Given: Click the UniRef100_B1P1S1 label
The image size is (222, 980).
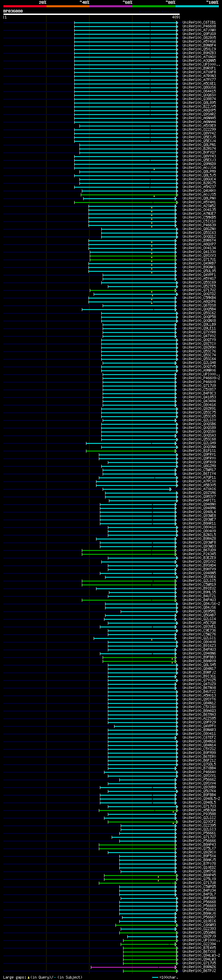Looking at the screenshot, I should [199, 451].
